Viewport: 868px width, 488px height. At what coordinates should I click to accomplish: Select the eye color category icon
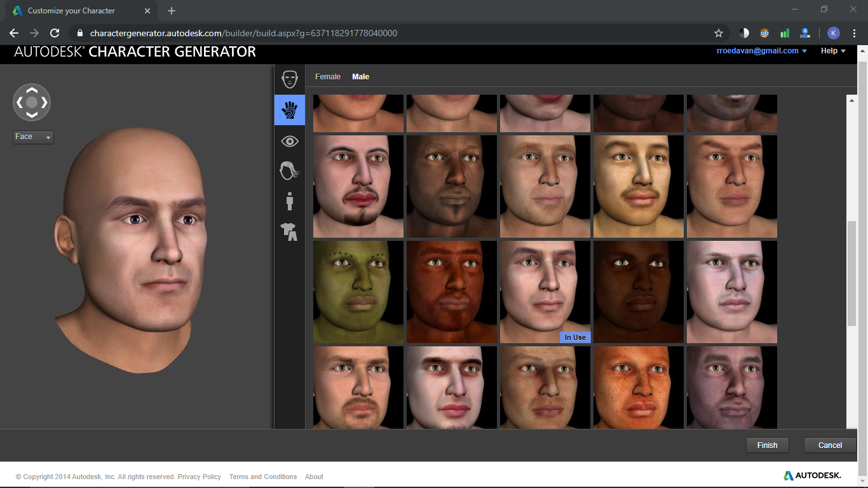pyautogui.click(x=289, y=140)
